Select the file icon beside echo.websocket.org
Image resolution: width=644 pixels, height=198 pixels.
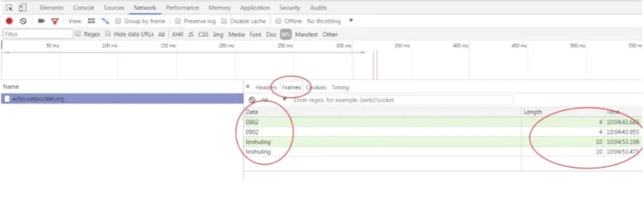click(7, 99)
